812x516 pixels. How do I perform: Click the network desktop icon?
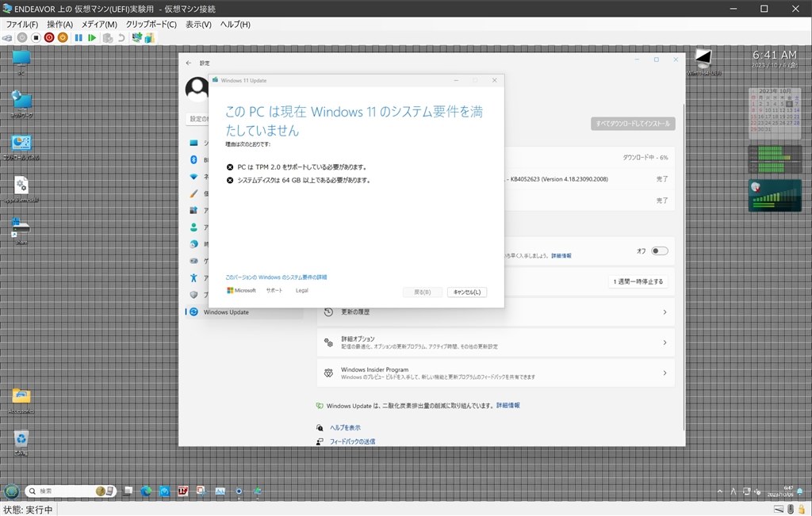(x=21, y=105)
